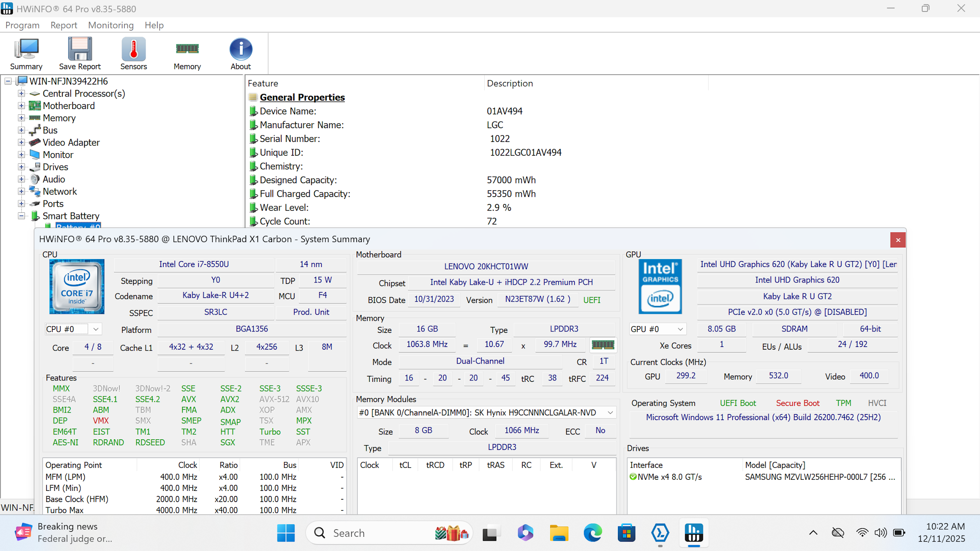Screen dimensions: 980x551
Task: Click the Intel Core i7 logo
Action: 77,287
